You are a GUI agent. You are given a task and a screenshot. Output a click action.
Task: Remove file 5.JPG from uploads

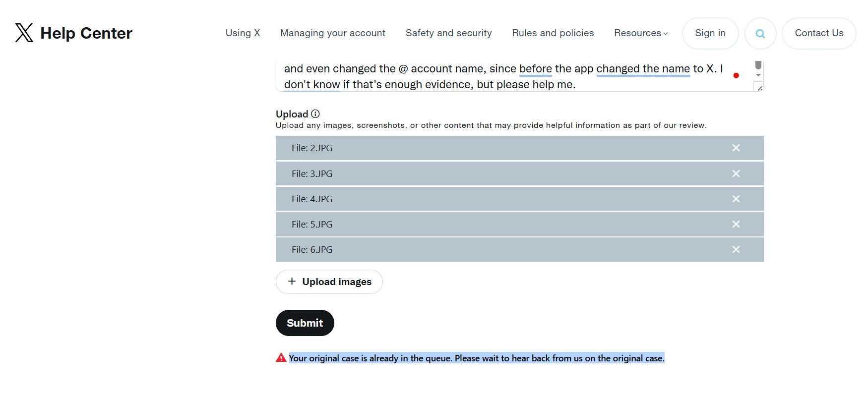(x=736, y=224)
